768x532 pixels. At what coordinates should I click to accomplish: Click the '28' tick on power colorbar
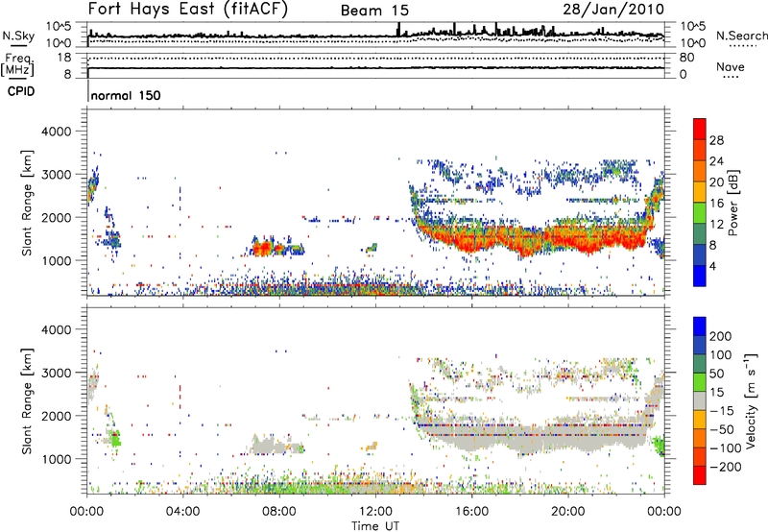pos(716,140)
